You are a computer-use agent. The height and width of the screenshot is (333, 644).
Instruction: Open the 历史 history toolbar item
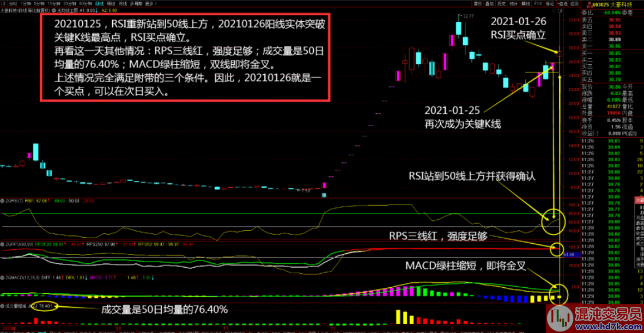pyautogui.click(x=502, y=3)
